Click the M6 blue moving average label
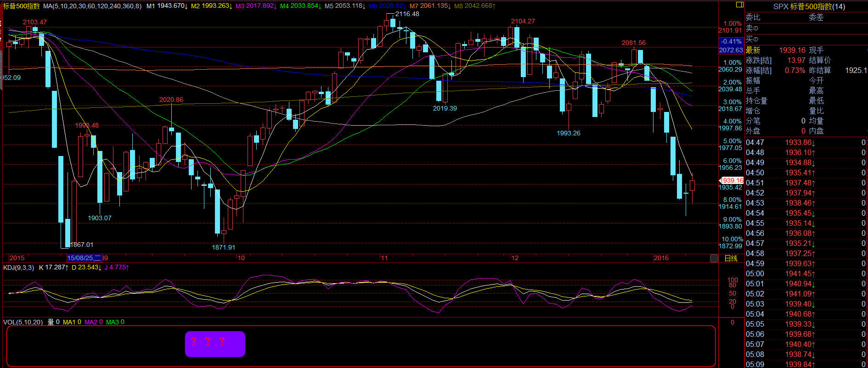868x368 pixels. coord(387,6)
